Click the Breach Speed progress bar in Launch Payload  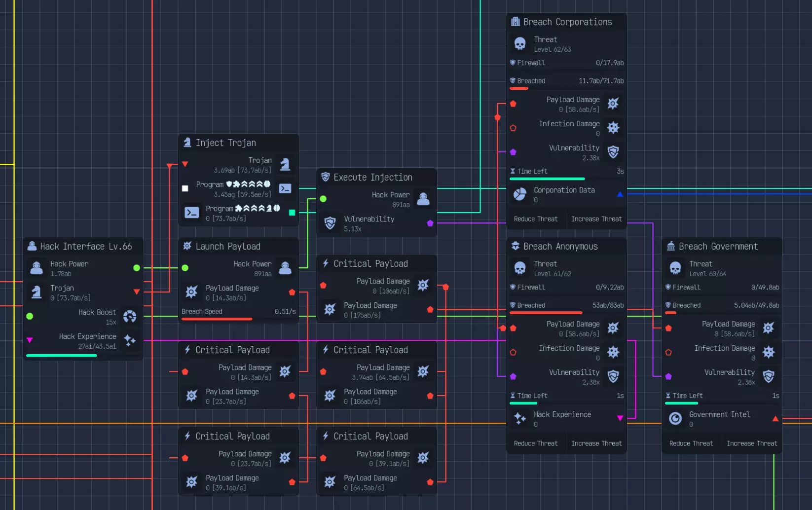tap(239, 319)
